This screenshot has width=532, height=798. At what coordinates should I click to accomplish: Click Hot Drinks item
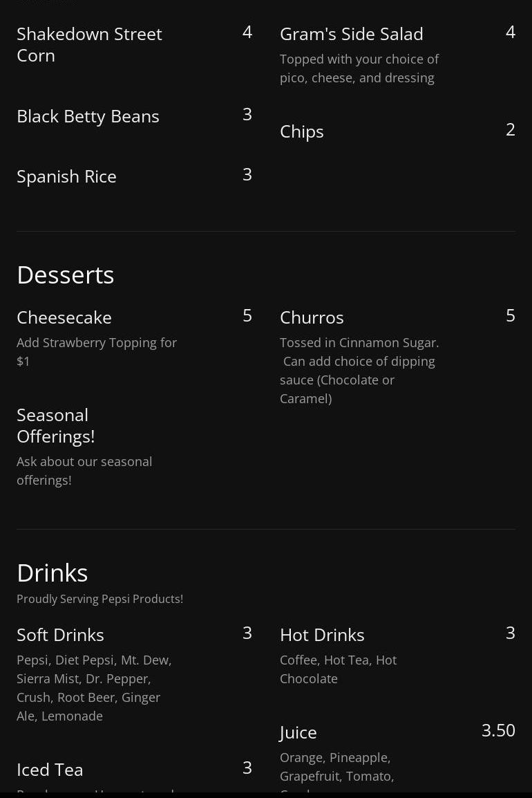[x=321, y=635]
